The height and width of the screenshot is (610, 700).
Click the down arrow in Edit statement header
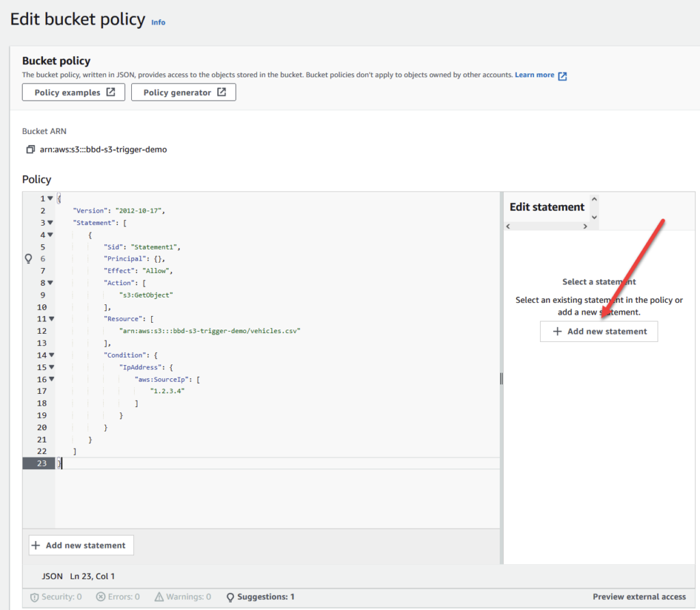tap(593, 217)
